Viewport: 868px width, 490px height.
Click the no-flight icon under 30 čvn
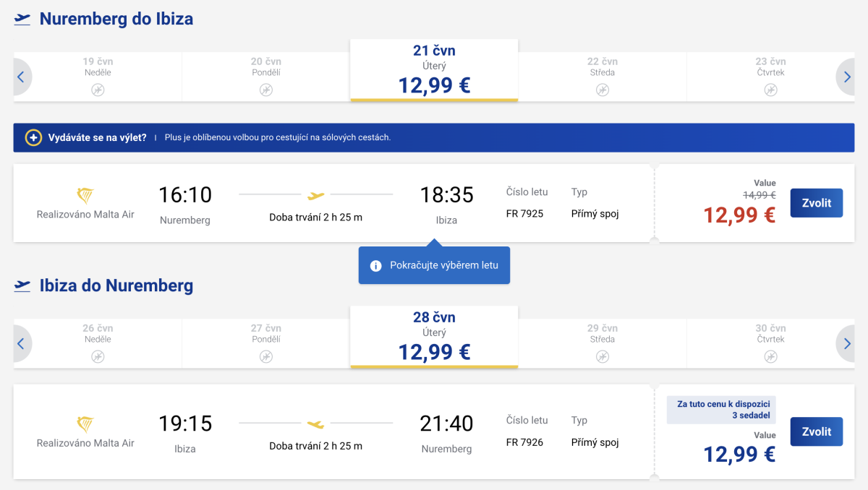770,356
